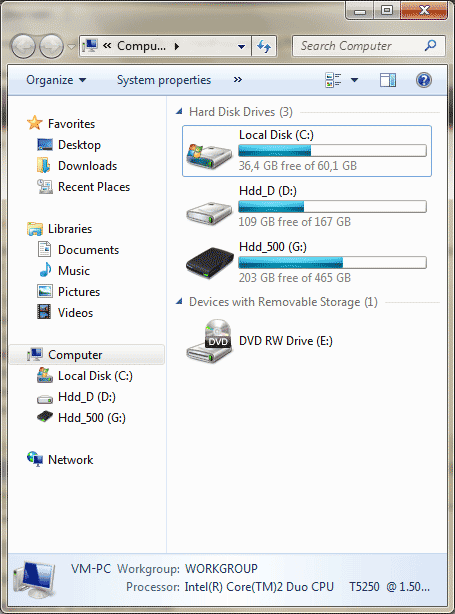Click the refresh arrows icon

[x=264, y=47]
